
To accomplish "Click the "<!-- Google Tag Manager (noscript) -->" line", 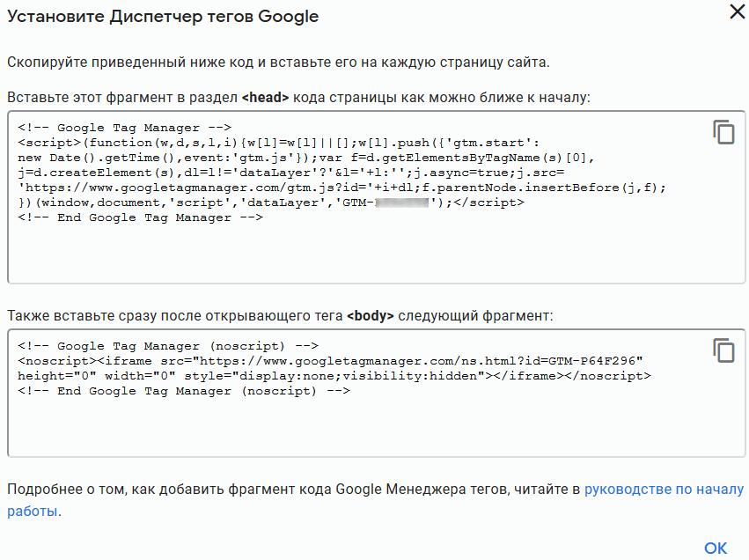I will [x=168, y=346].
